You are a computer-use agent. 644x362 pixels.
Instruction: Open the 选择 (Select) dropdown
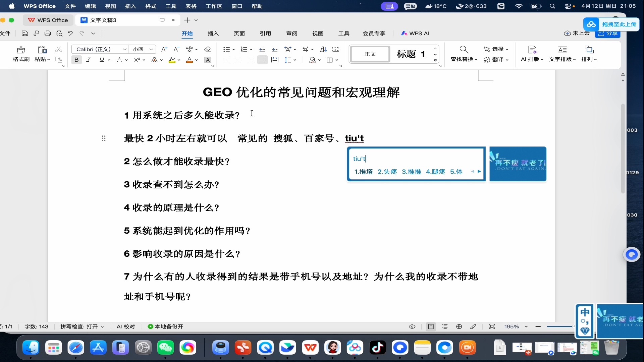496,49
